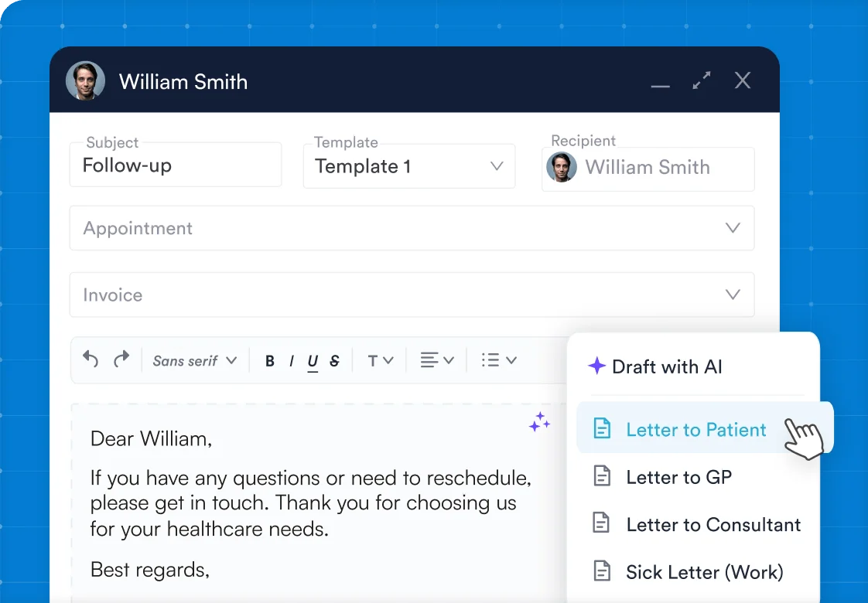Screen dimensions: 868x603
Task: Open the Template 1 dropdown
Action: tap(409, 166)
